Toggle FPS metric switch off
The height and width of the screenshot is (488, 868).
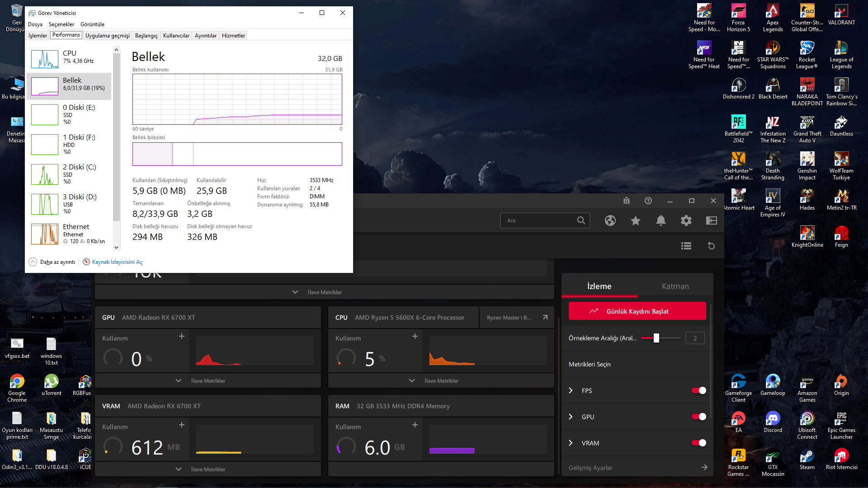(x=699, y=391)
